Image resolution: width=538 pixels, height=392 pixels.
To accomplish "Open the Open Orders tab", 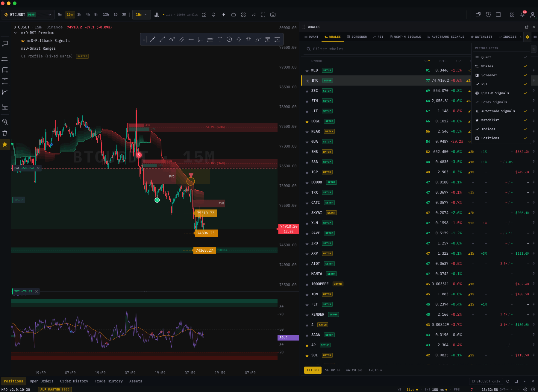I will coord(42,381).
